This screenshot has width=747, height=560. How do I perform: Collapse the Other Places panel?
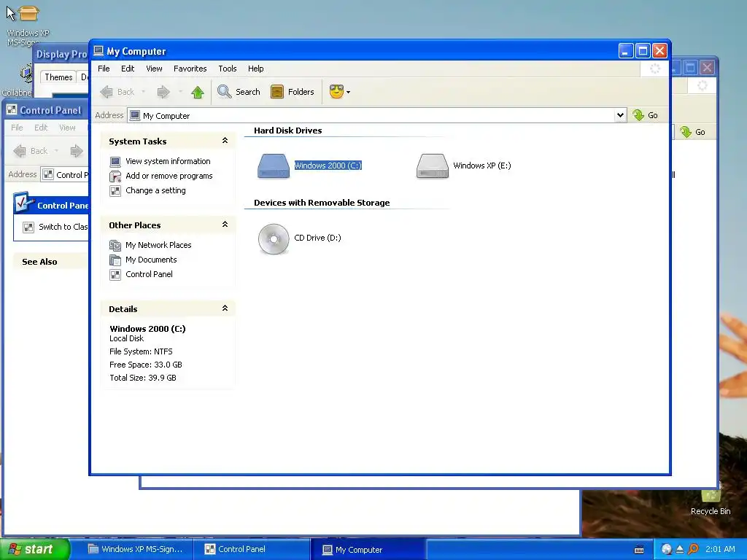click(x=225, y=225)
